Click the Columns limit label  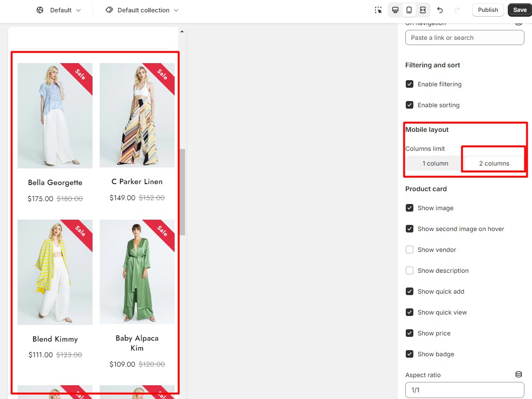click(x=425, y=148)
